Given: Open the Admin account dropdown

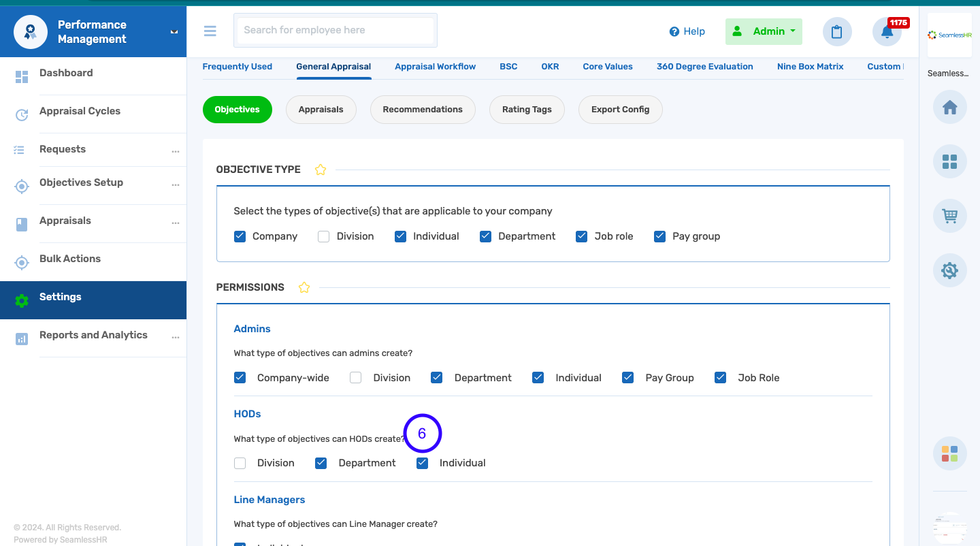Looking at the screenshot, I should click(764, 31).
